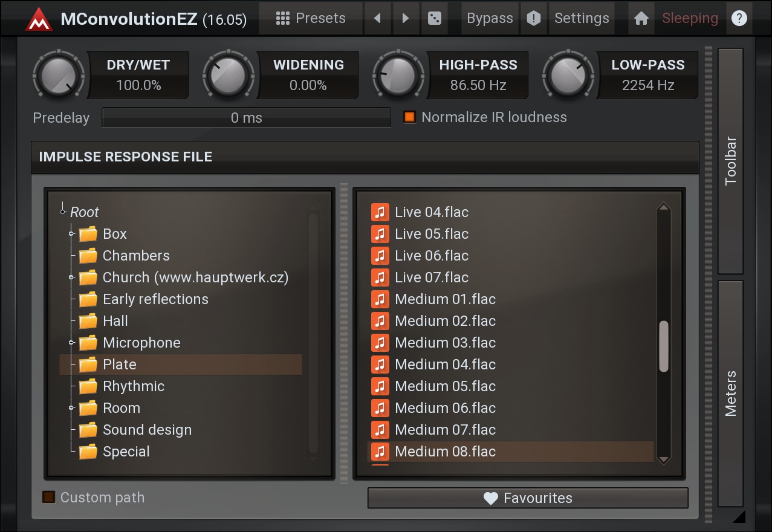Expand the Room folder node

point(72,407)
